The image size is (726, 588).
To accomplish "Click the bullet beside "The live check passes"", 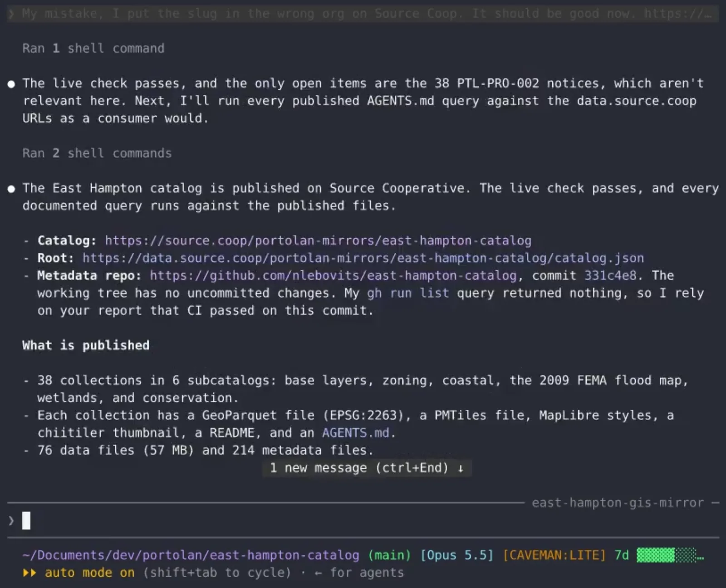I will click(x=11, y=84).
